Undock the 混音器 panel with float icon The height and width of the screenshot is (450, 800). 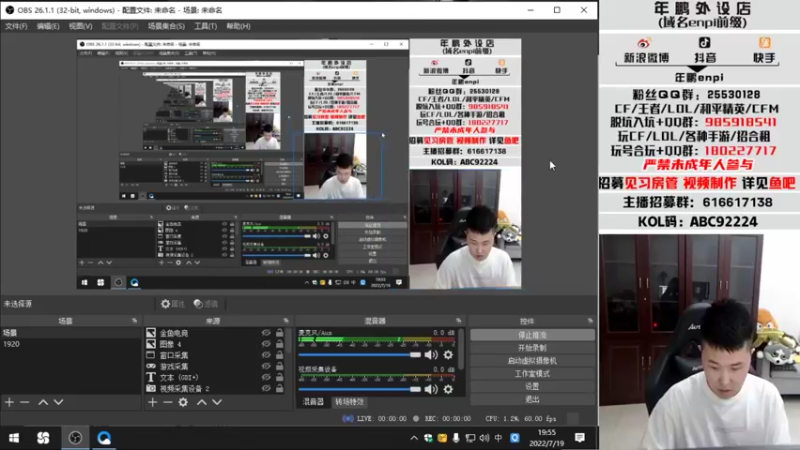click(x=458, y=321)
